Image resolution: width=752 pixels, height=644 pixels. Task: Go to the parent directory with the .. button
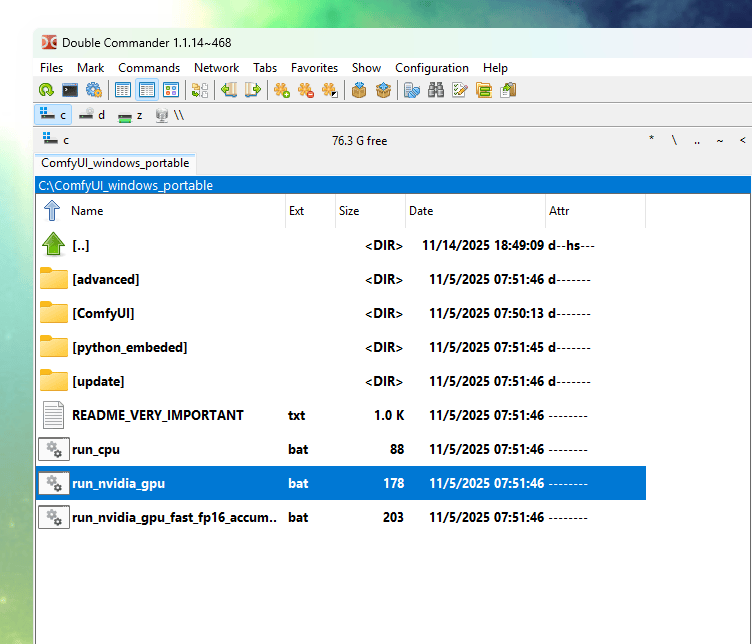(697, 140)
